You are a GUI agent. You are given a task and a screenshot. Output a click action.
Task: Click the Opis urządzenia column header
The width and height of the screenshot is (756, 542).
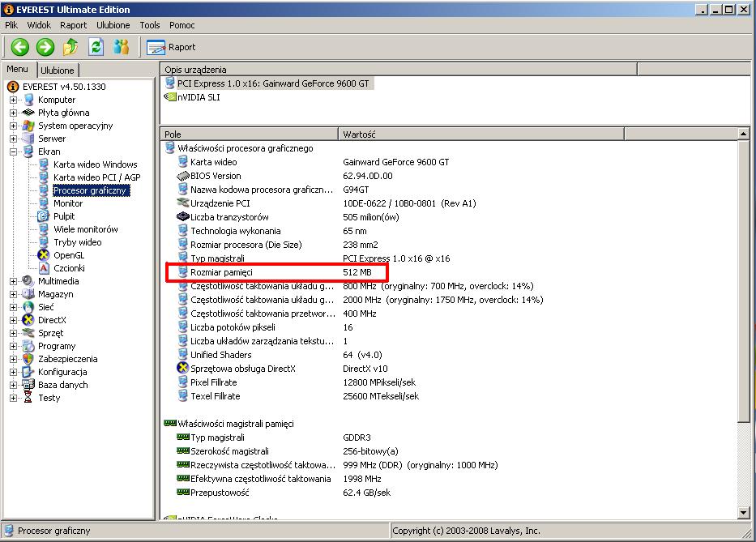point(398,70)
